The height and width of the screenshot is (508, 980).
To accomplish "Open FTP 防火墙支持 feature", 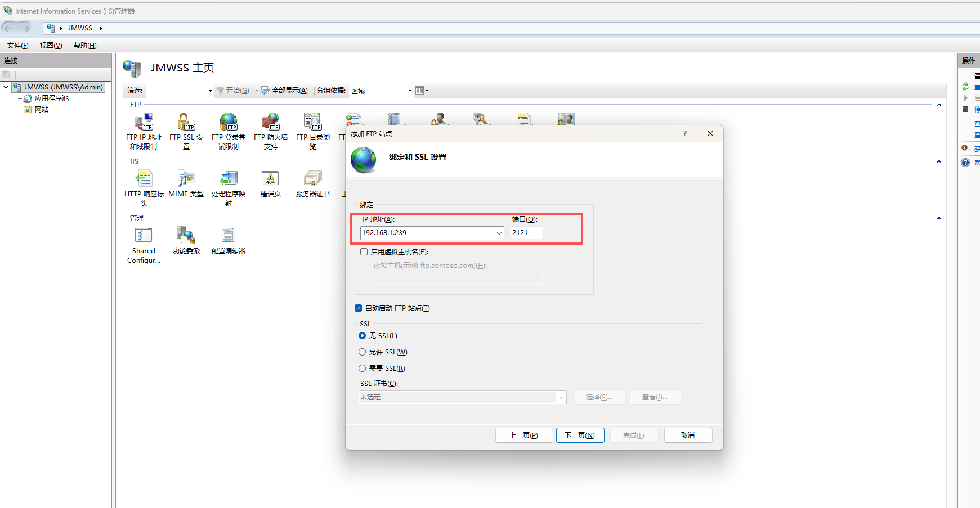I will [270, 122].
